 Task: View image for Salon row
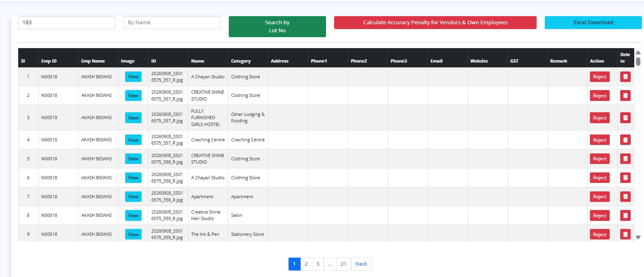(x=133, y=216)
